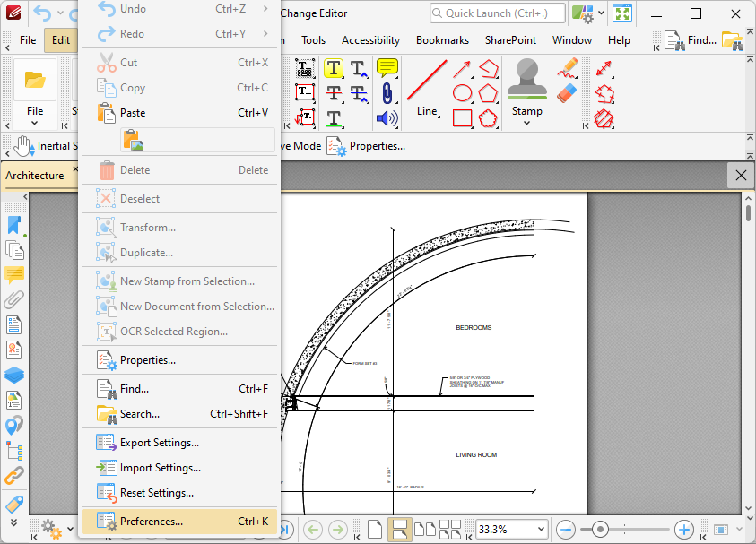Click the zoom out minus button

(x=565, y=530)
